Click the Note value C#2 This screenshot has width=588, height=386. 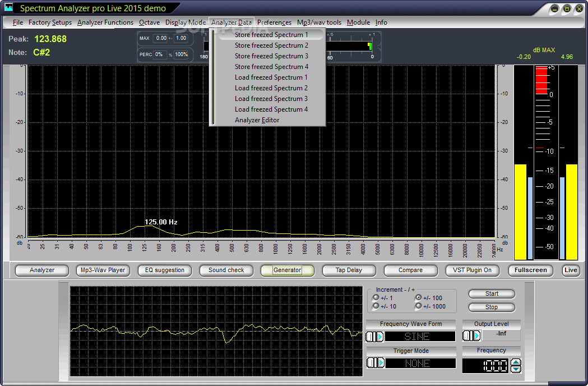[41, 53]
